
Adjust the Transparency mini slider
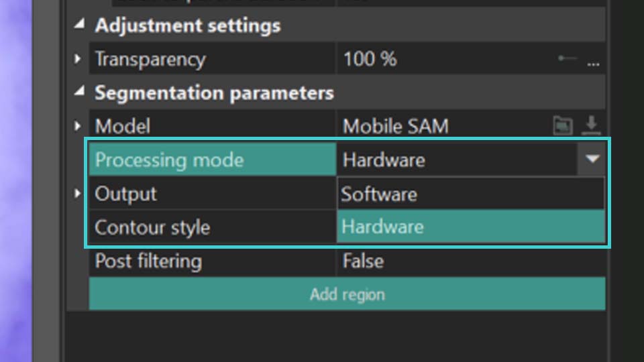568,58
